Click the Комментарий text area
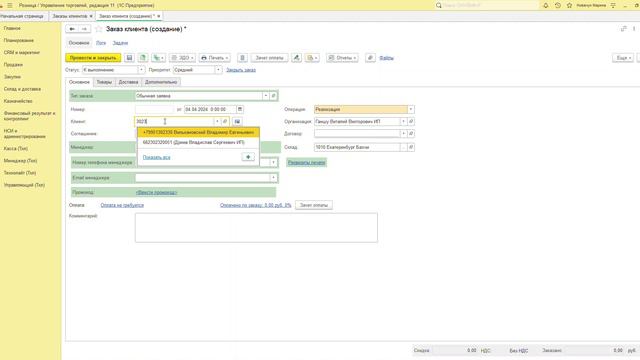The image size is (640, 360). tap(256, 228)
